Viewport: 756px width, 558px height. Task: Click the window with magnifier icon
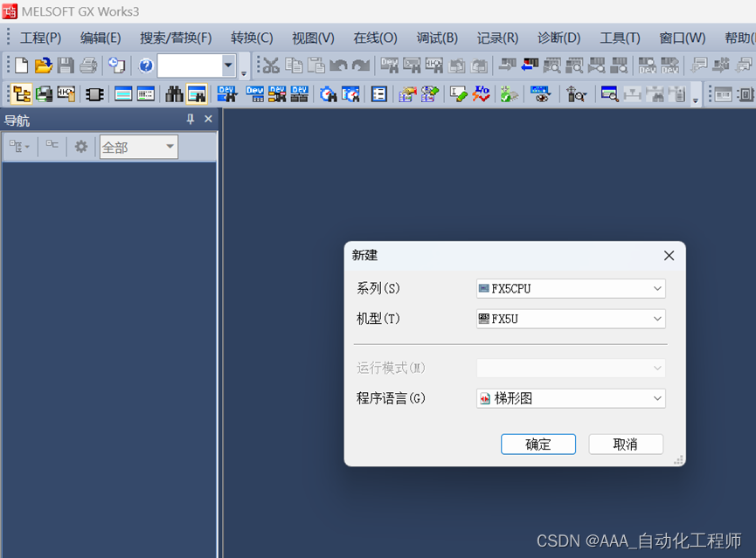(609, 94)
